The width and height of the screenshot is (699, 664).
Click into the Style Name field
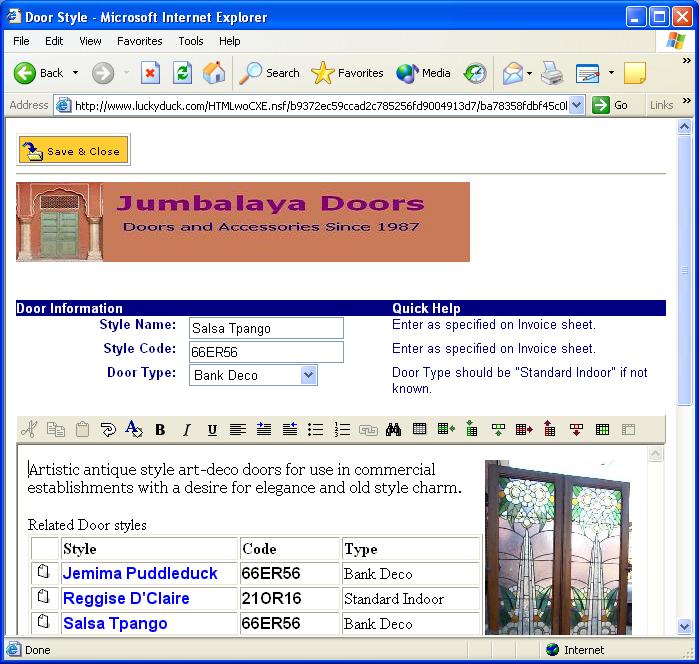pos(266,328)
